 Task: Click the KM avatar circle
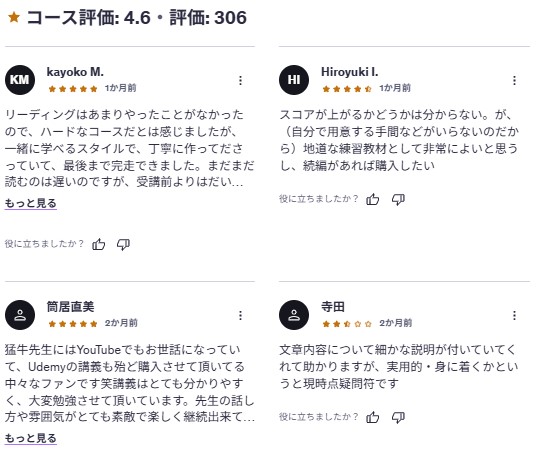tap(20, 80)
